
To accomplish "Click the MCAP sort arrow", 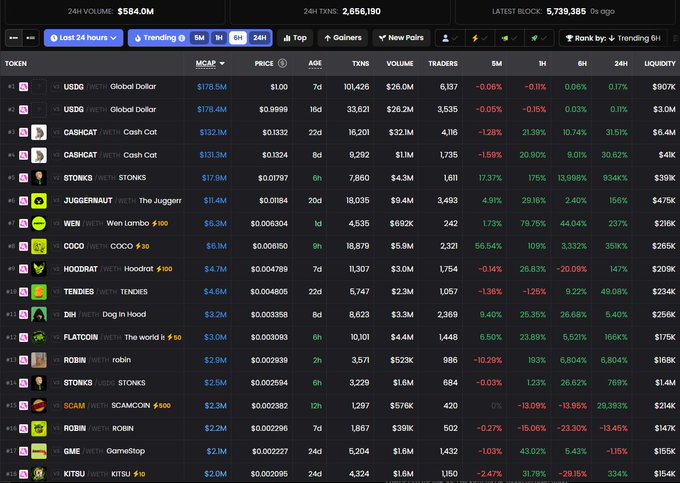I will click(222, 63).
